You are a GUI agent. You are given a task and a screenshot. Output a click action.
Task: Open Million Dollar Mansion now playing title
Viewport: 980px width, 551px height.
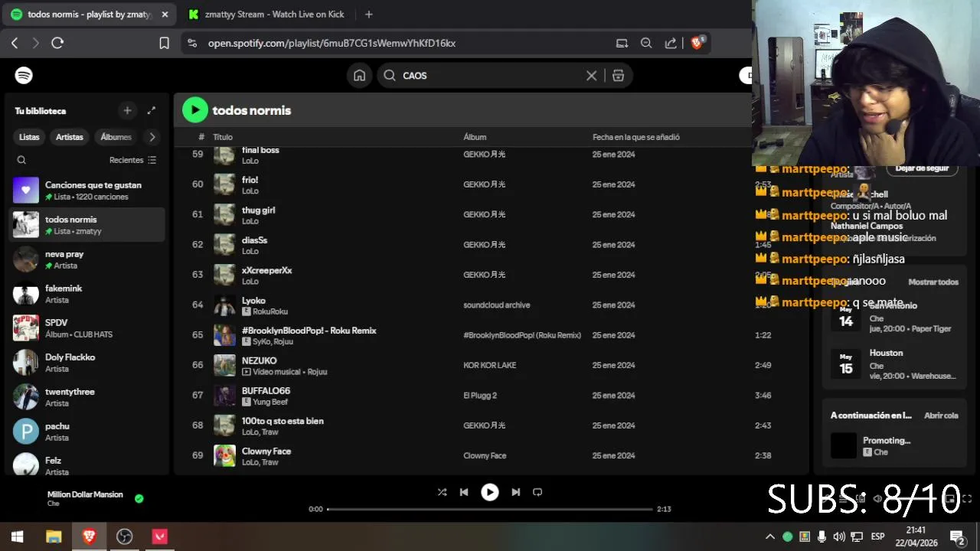[85, 494]
